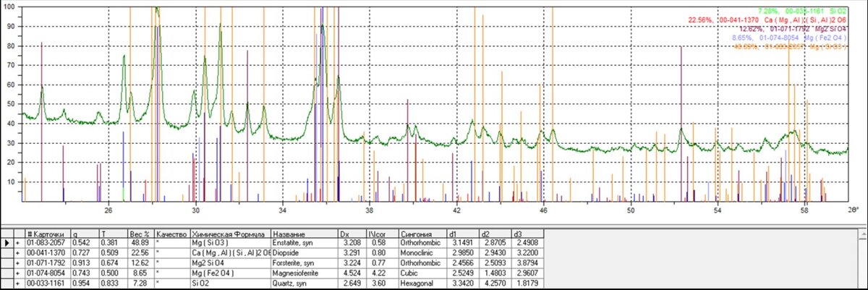Image resolution: width=868 pixels, height=290 pixels.
Task: Expand the plus sign on Quartz row
Action: click(19, 283)
